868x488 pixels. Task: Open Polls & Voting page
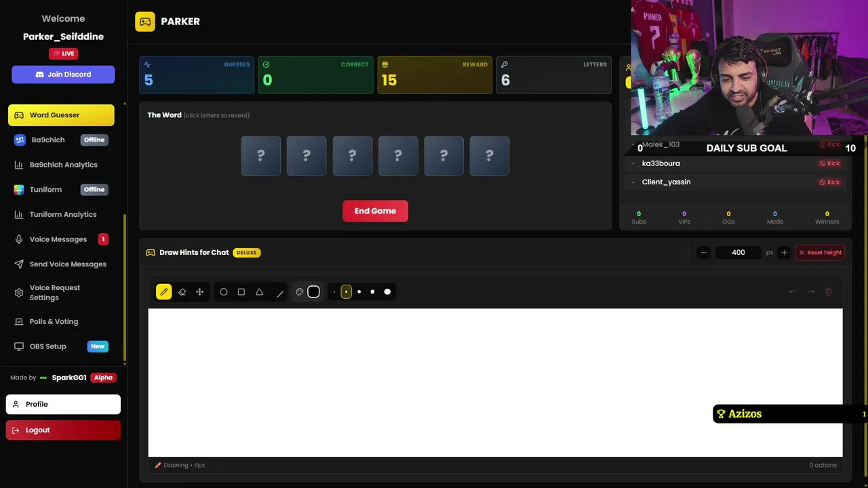61,321
